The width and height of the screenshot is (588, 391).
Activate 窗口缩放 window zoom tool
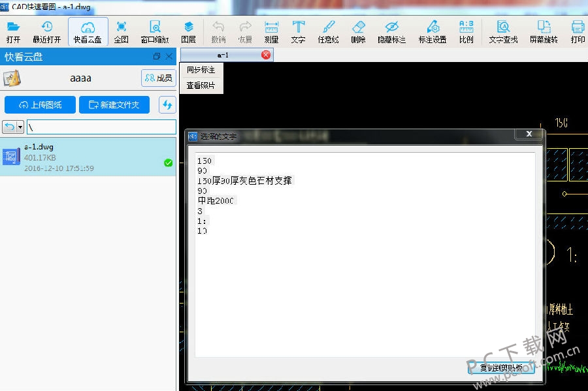155,32
